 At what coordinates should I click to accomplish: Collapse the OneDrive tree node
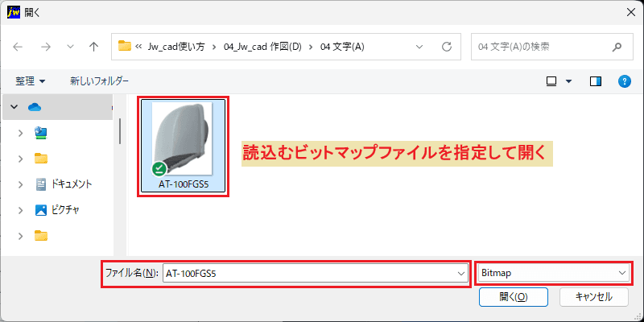tap(14, 107)
